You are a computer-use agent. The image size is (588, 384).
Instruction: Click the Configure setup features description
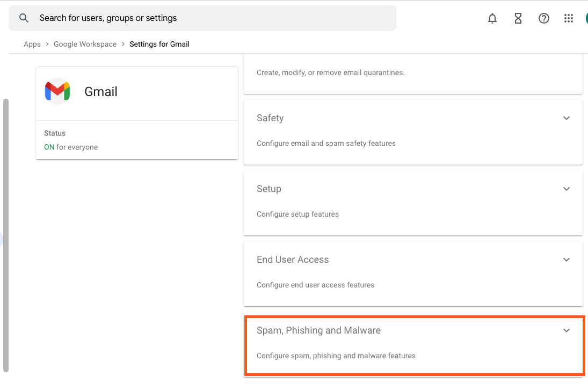tap(297, 214)
